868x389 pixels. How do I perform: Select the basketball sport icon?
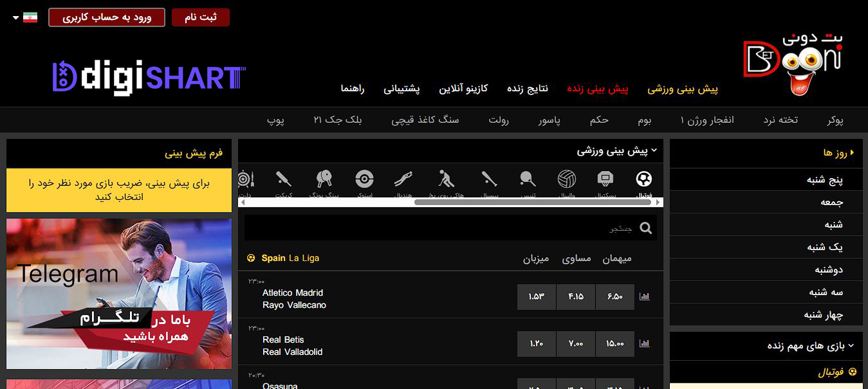[x=605, y=179]
